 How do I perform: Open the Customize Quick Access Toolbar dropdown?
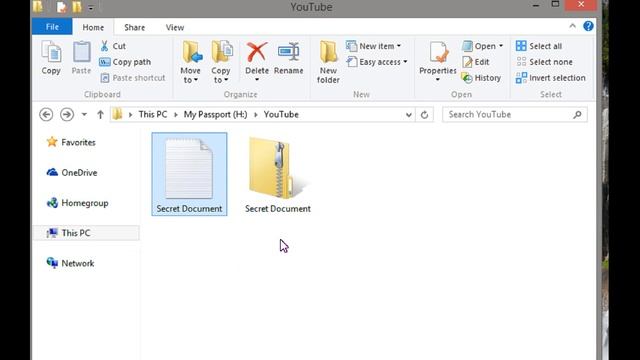pos(91,7)
